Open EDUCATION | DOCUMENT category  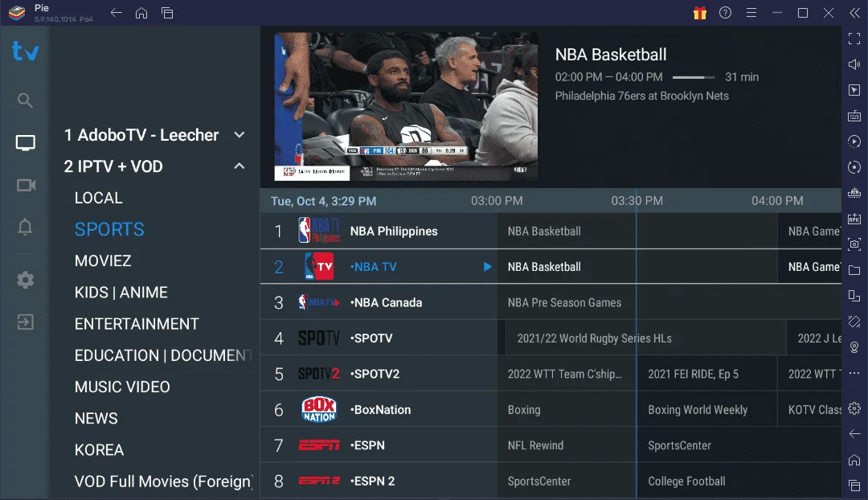tap(163, 355)
